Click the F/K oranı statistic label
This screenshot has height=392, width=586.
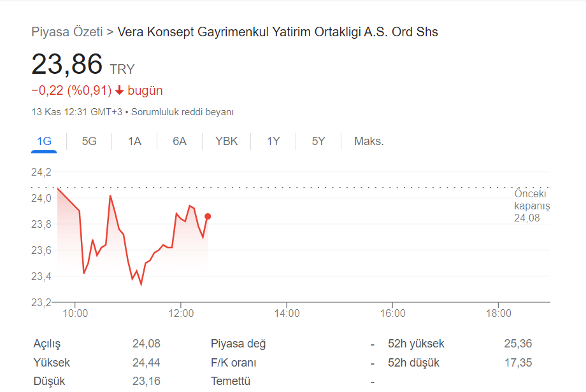click(x=234, y=363)
